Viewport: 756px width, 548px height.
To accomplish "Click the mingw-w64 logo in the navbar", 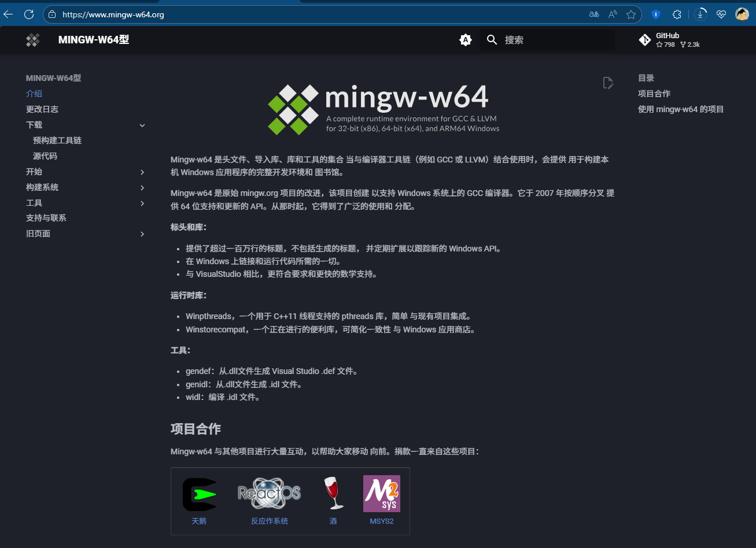I will [32, 40].
